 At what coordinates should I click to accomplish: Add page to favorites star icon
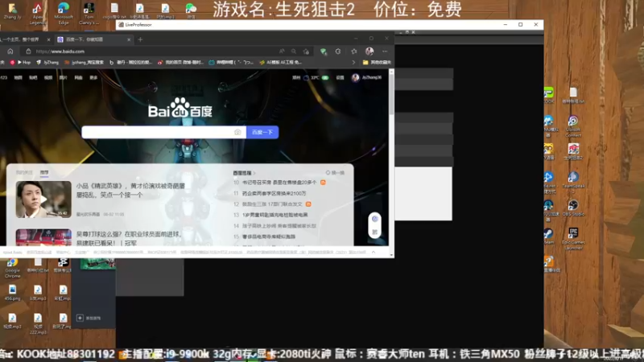pyautogui.click(x=306, y=51)
